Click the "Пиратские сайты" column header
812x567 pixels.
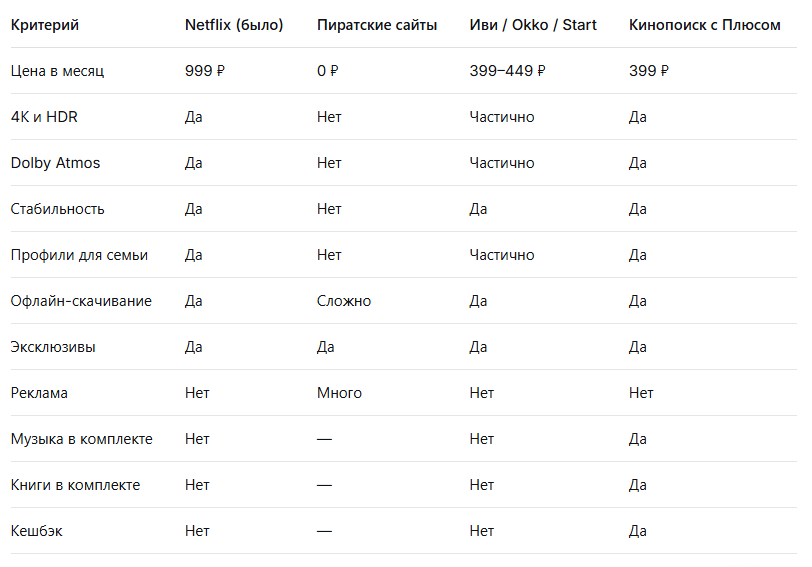point(377,25)
